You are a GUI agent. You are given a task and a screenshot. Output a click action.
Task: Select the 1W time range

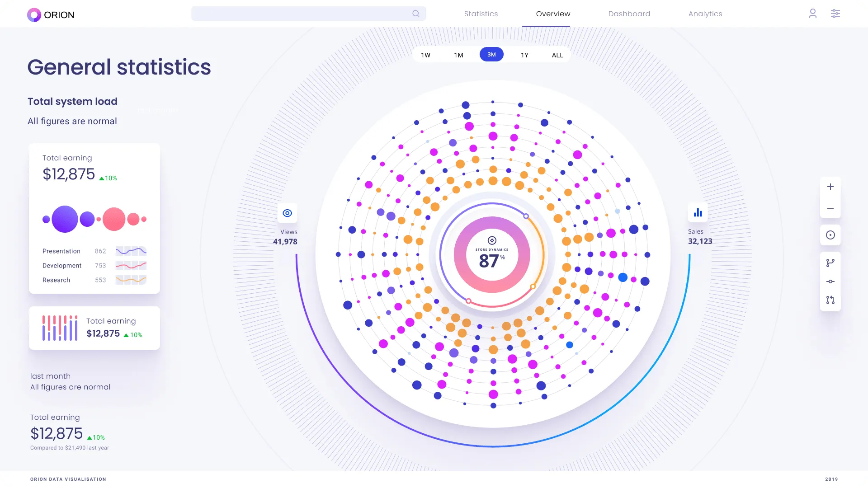click(425, 55)
